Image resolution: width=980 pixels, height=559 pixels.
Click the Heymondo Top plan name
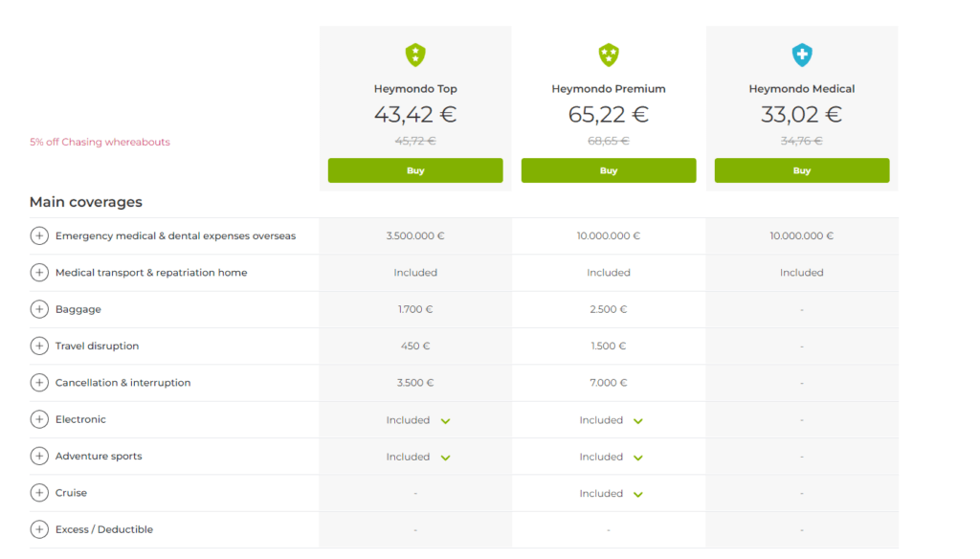click(x=415, y=89)
